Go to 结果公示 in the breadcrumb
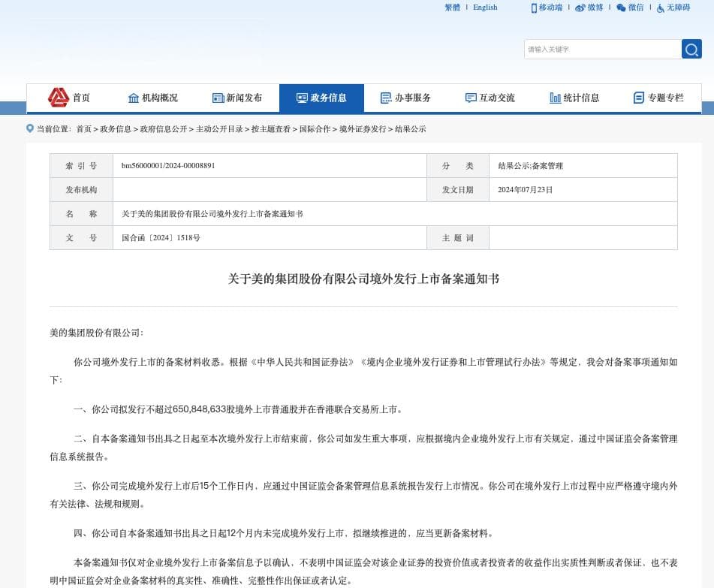 410,129
